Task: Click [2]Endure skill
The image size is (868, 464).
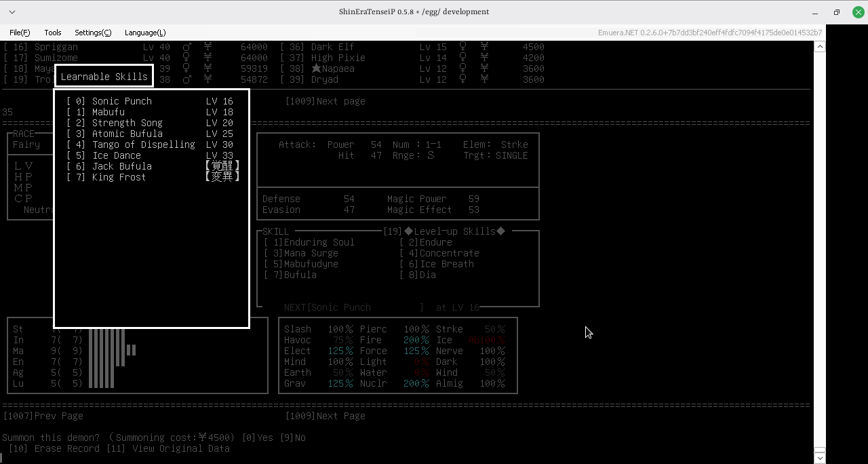Action: (426, 242)
